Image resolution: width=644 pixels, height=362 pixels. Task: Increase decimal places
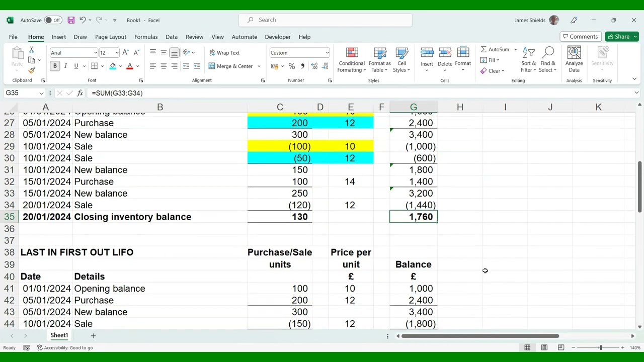(x=314, y=66)
